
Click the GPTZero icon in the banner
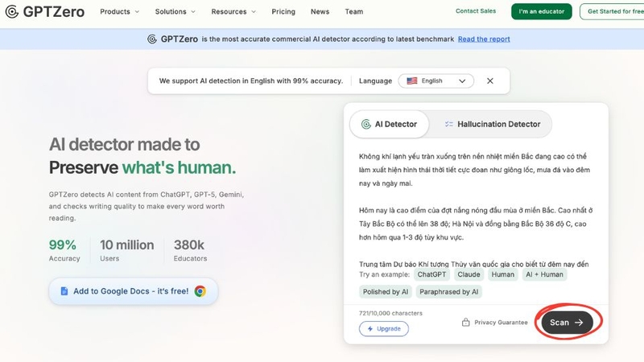[152, 39]
